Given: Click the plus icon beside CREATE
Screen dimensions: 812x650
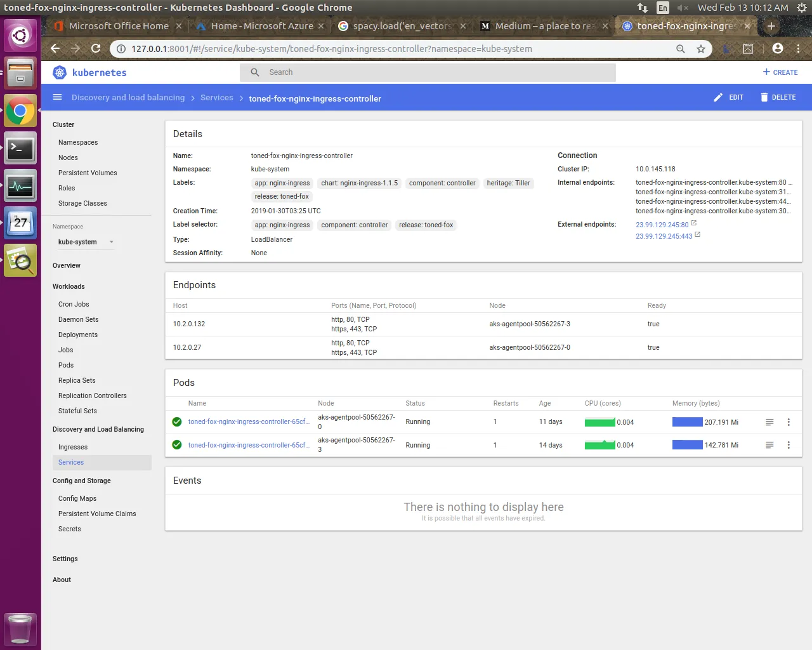Looking at the screenshot, I should coord(766,72).
